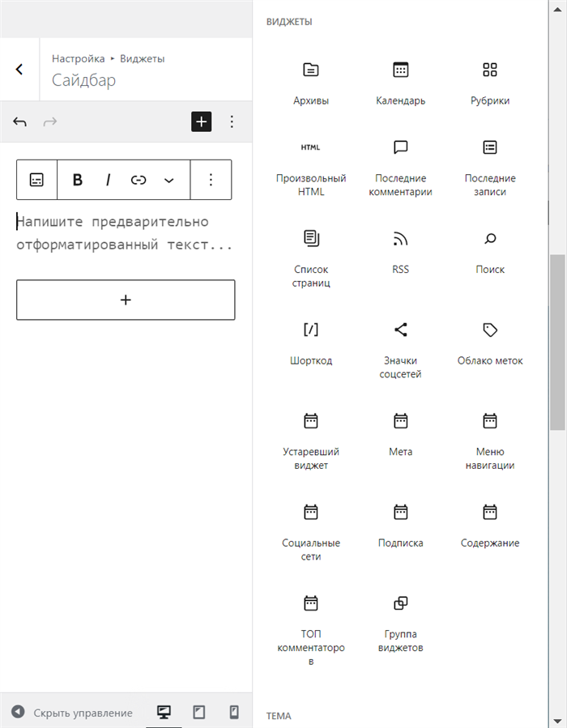567x728 pixels.
Task: Open block options three-dot menu
Action: tap(211, 180)
